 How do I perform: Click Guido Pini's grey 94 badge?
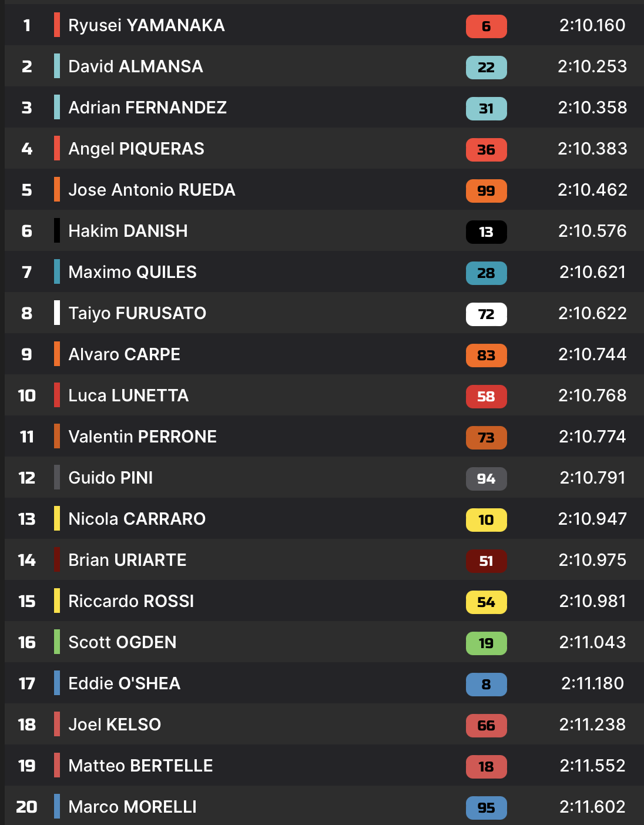coord(486,478)
